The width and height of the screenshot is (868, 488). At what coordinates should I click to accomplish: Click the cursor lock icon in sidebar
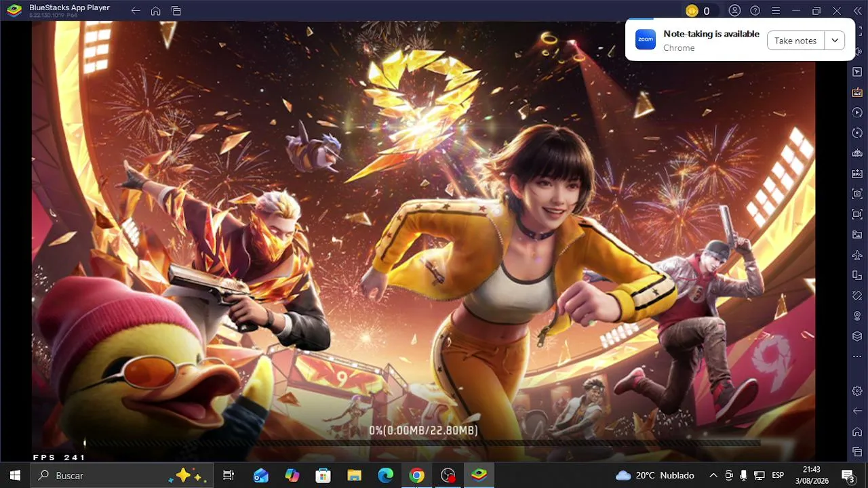click(857, 72)
